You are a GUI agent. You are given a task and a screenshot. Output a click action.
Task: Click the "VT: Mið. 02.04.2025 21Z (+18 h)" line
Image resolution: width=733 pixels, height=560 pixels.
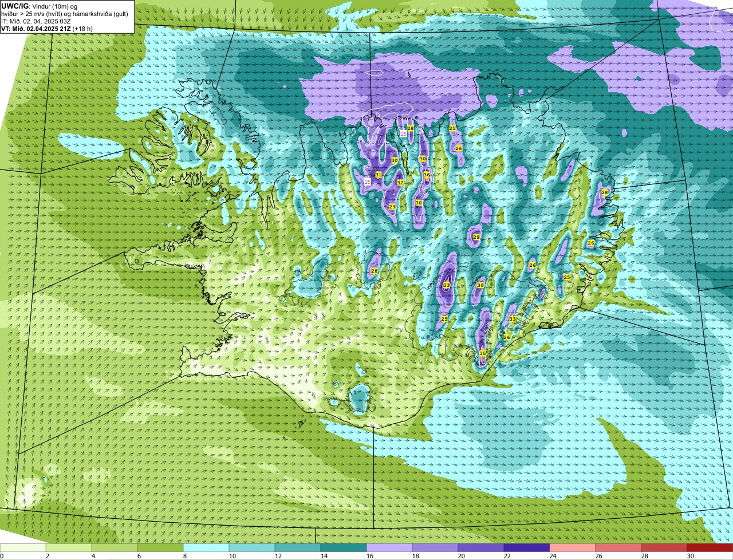pyautogui.click(x=47, y=29)
